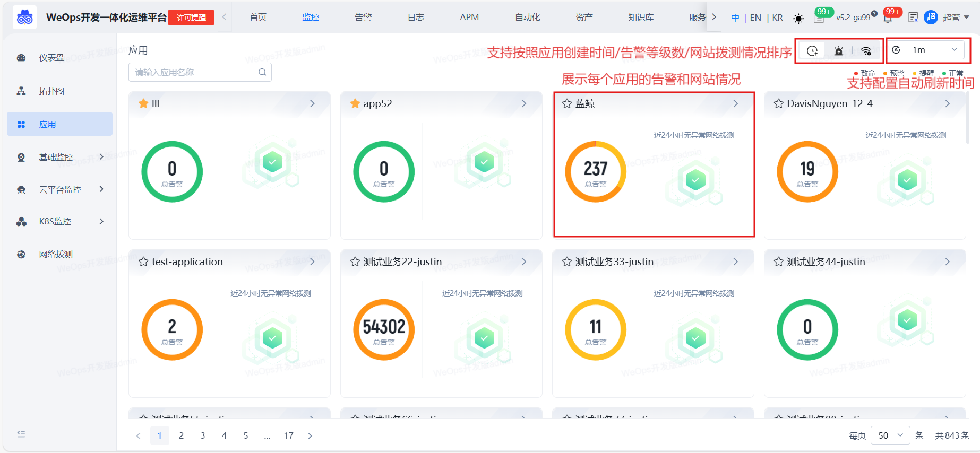The height and width of the screenshot is (453, 980).
Task: Unfavorite the app52 star
Action: click(x=355, y=103)
